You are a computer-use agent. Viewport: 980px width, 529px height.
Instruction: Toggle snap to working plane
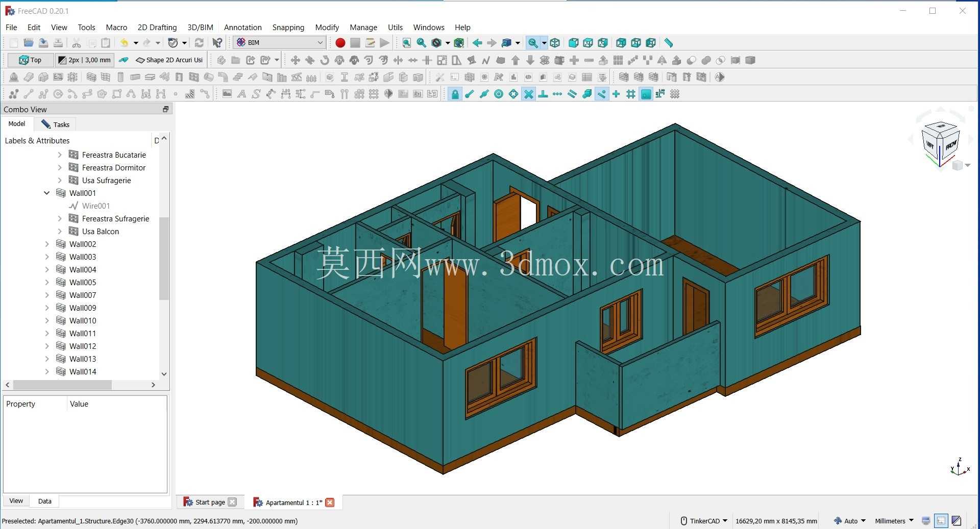(646, 94)
